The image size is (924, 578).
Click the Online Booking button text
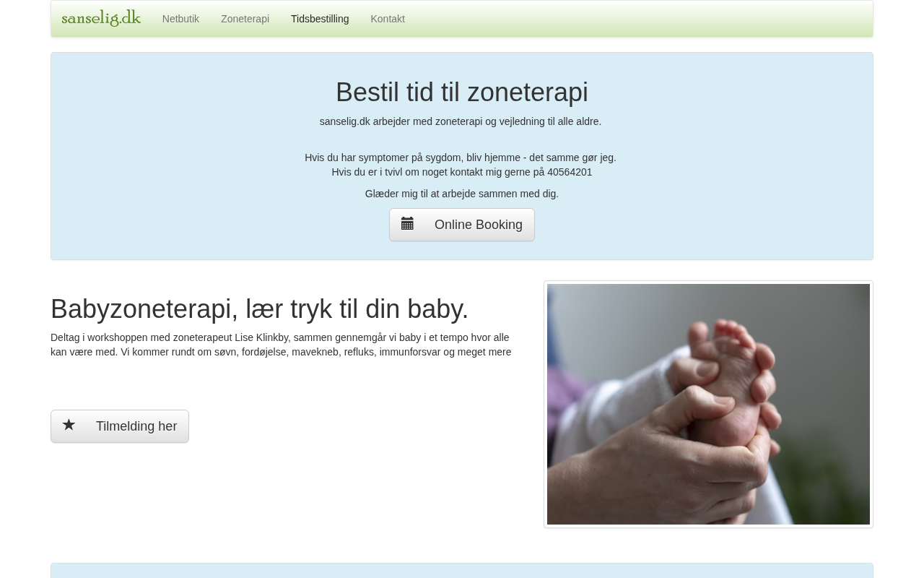tap(479, 225)
